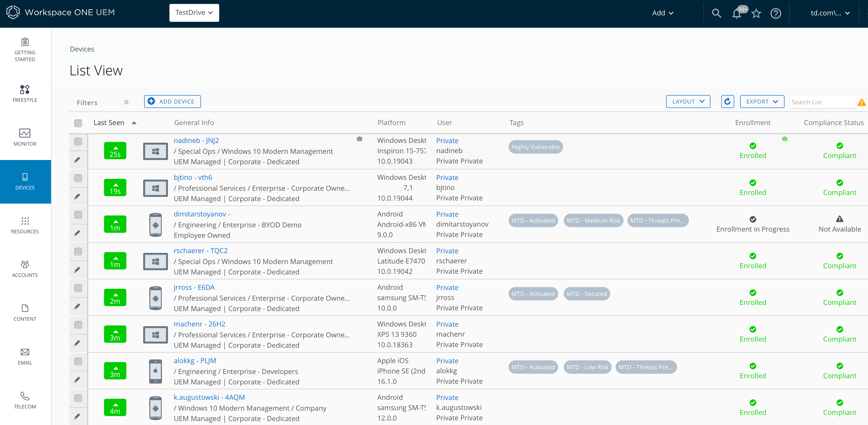Open the Getting Started section
The image size is (868, 425).
[25, 50]
